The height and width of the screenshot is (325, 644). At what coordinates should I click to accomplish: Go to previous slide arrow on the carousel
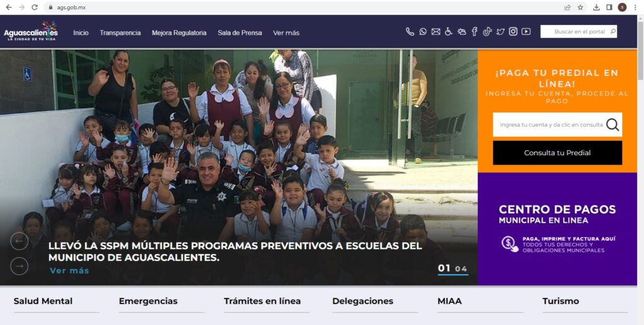click(x=19, y=241)
